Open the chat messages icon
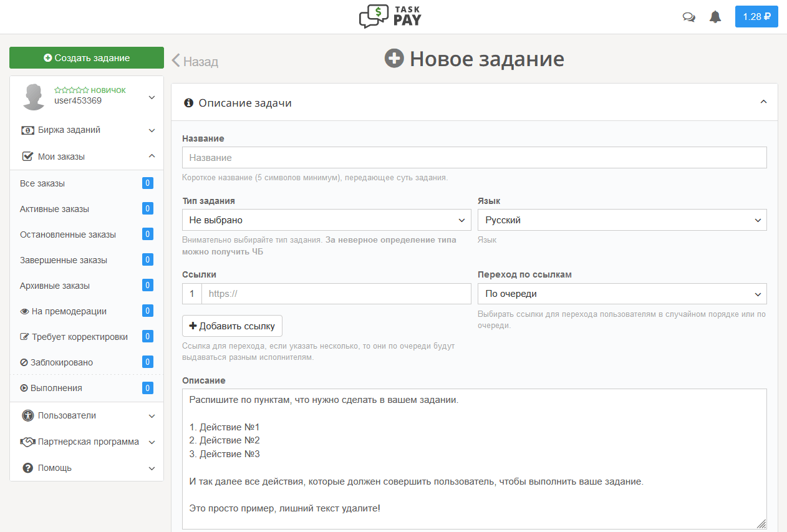Screen dimensions: 787x532 point(689,17)
